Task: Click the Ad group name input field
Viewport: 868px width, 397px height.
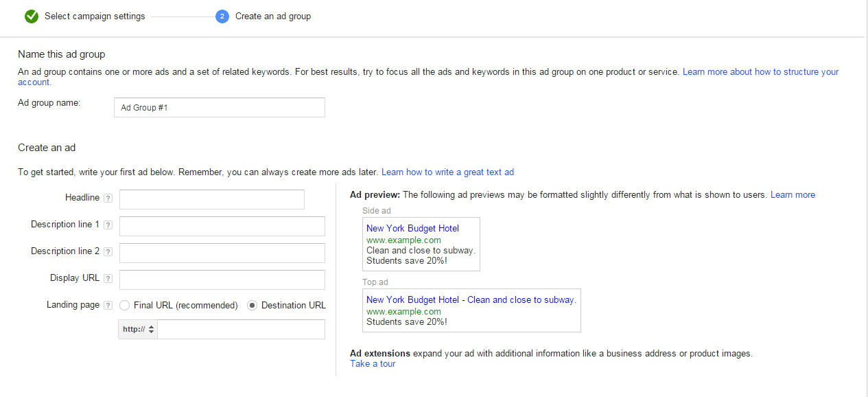Action: click(218, 107)
